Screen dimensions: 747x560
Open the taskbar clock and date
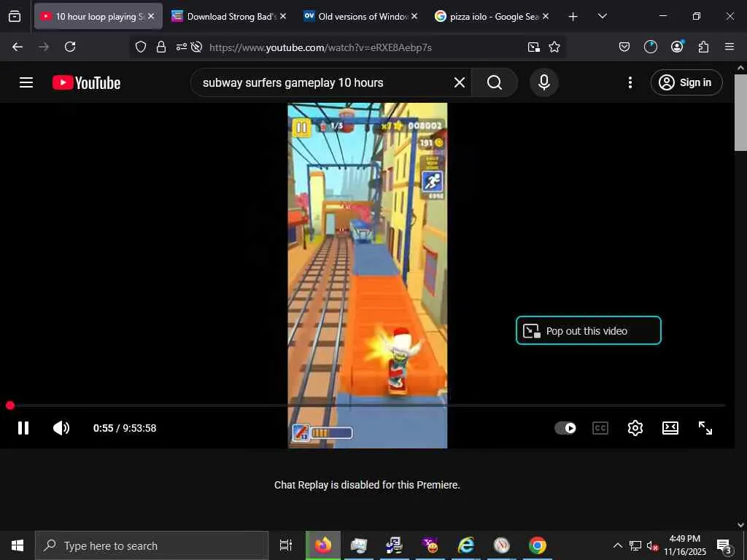tap(685, 545)
